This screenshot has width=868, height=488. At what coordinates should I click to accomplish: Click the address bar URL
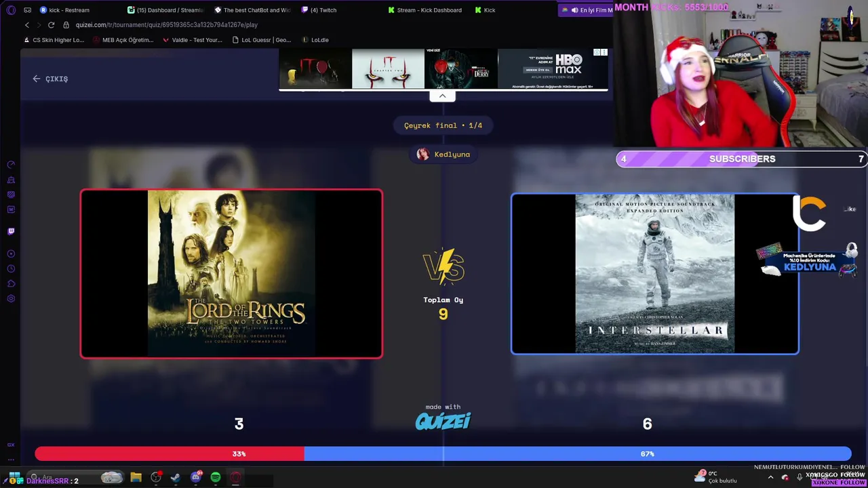click(x=166, y=25)
